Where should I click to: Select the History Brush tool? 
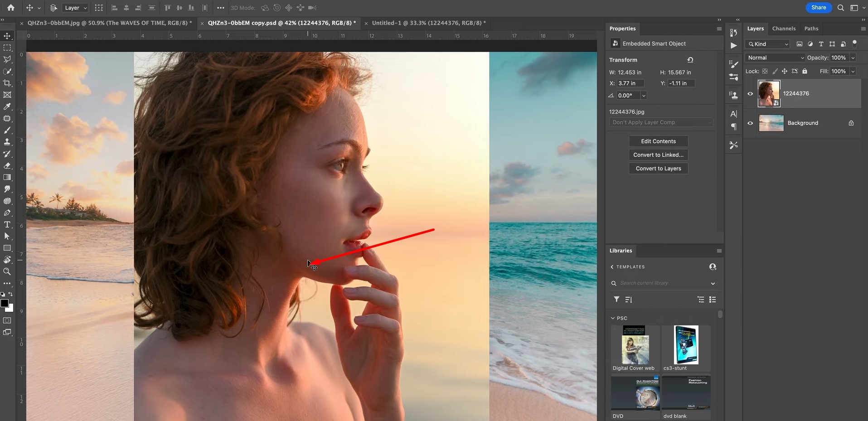click(x=7, y=154)
